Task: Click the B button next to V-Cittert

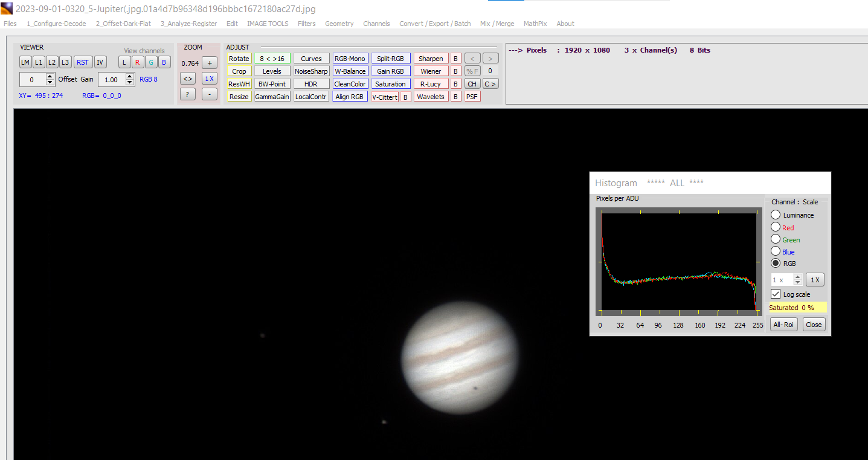Action: click(406, 97)
